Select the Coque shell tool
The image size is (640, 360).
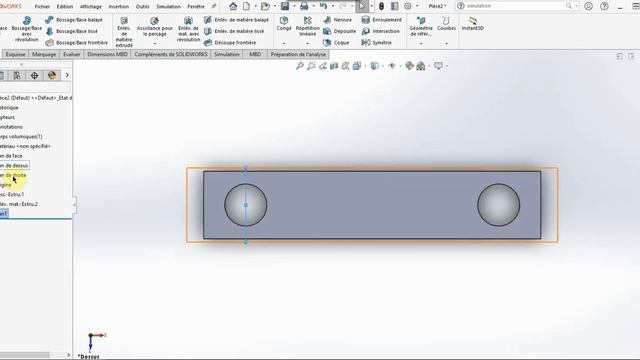(336, 42)
